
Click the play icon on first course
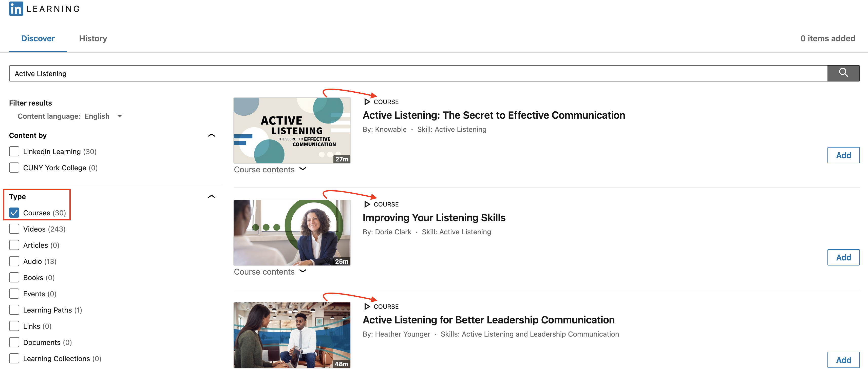click(x=366, y=101)
